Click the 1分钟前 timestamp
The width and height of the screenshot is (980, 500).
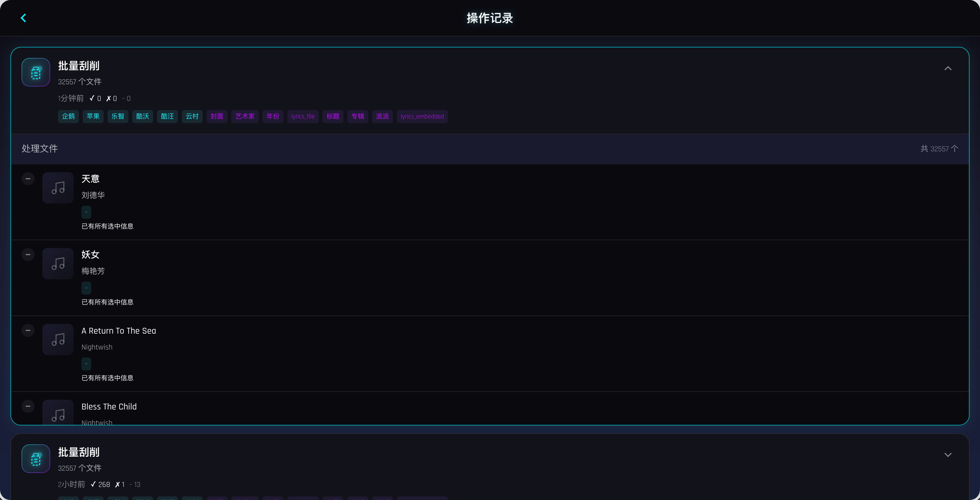[71, 99]
